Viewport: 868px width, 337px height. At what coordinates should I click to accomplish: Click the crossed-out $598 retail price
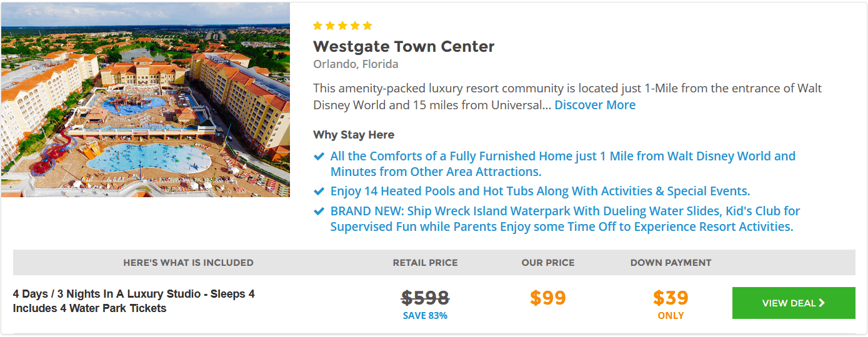pos(425,298)
